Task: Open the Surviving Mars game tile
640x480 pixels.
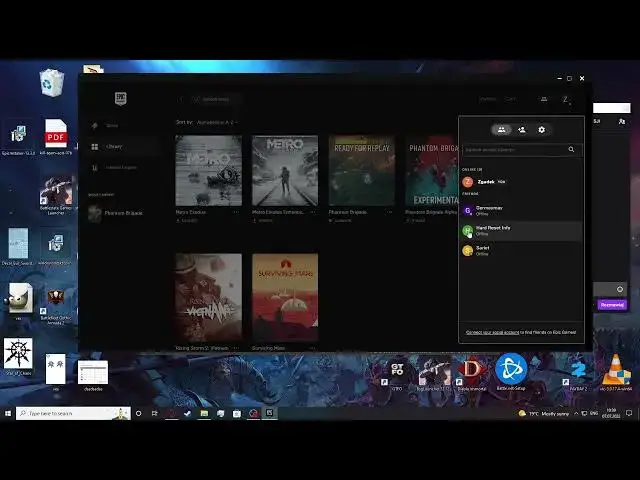Action: [x=285, y=297]
